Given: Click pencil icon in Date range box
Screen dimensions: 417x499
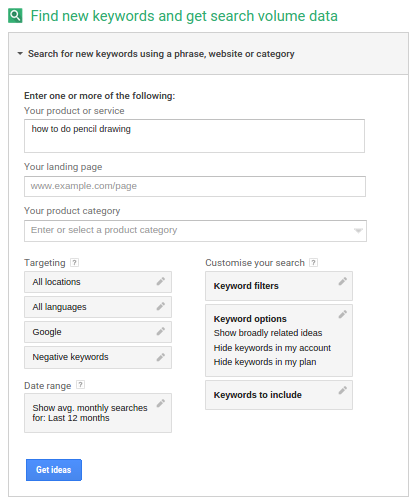Looking at the screenshot, I should (161, 404).
